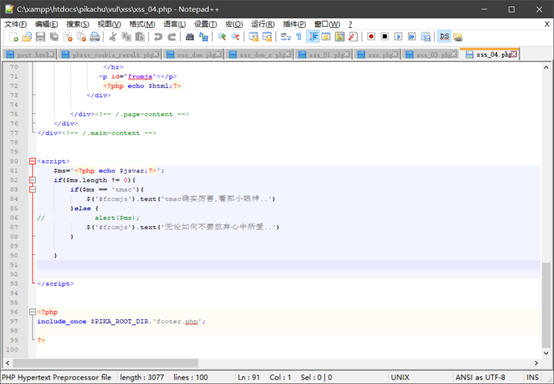Undo the last edit with toolbar arrow

pos(158,37)
